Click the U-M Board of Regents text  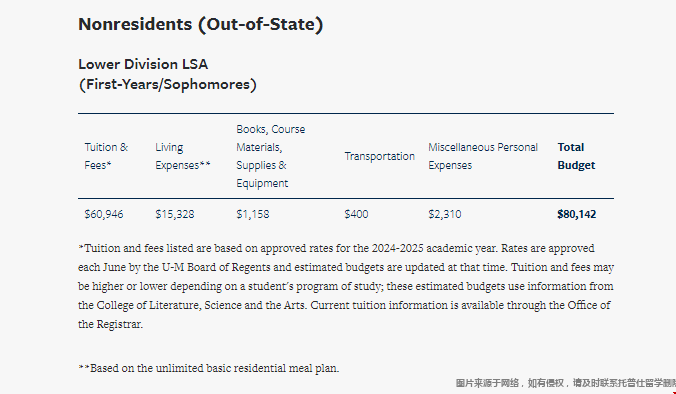coord(216,267)
